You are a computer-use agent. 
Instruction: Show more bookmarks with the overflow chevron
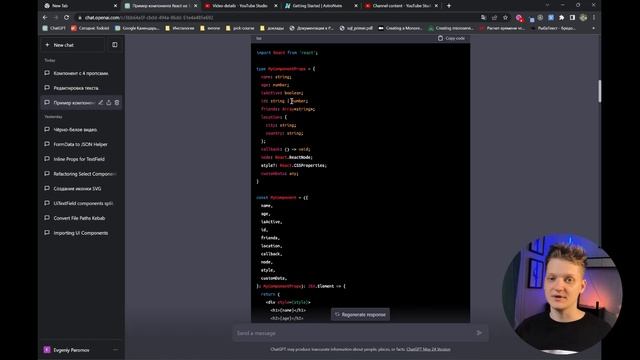593,28
